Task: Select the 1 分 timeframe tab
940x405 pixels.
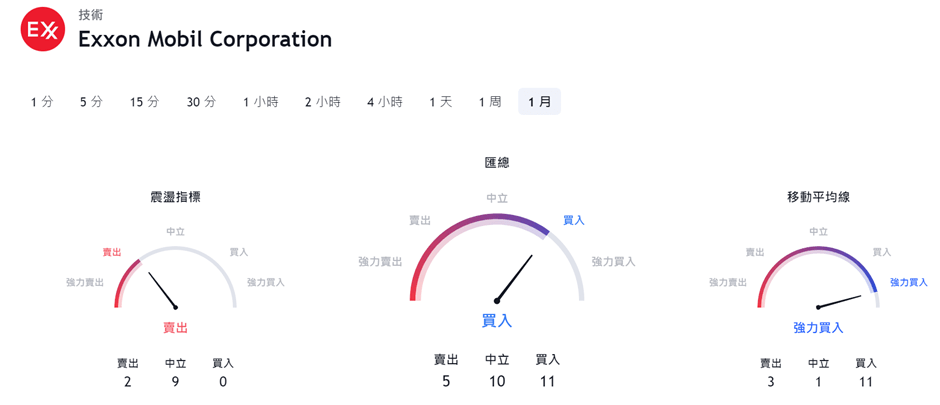Action: 42,102
